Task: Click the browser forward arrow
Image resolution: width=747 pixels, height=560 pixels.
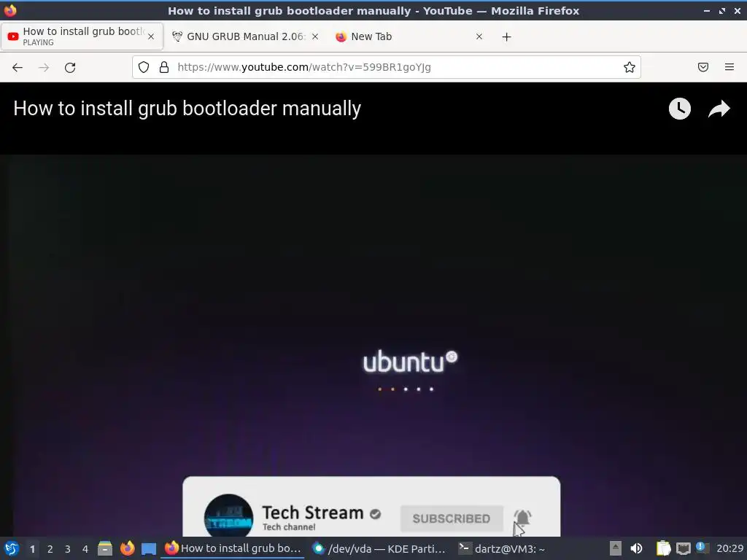Action: click(44, 67)
